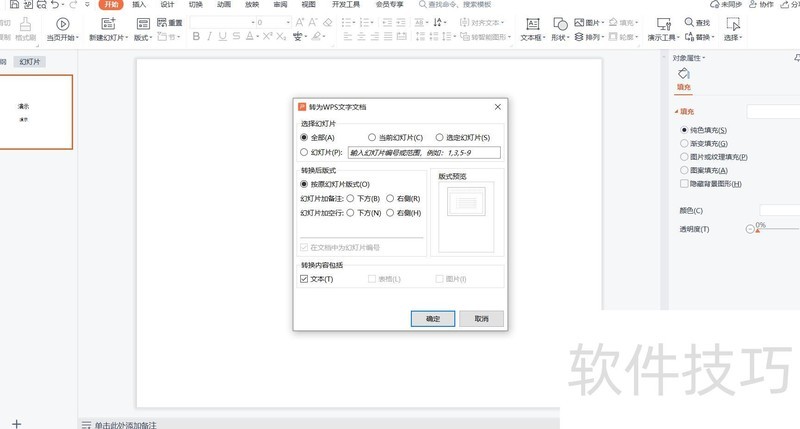Toggle Hide Background Graphics (隐藏背景图形) checkbox
This screenshot has width=800, height=429.
(x=684, y=184)
